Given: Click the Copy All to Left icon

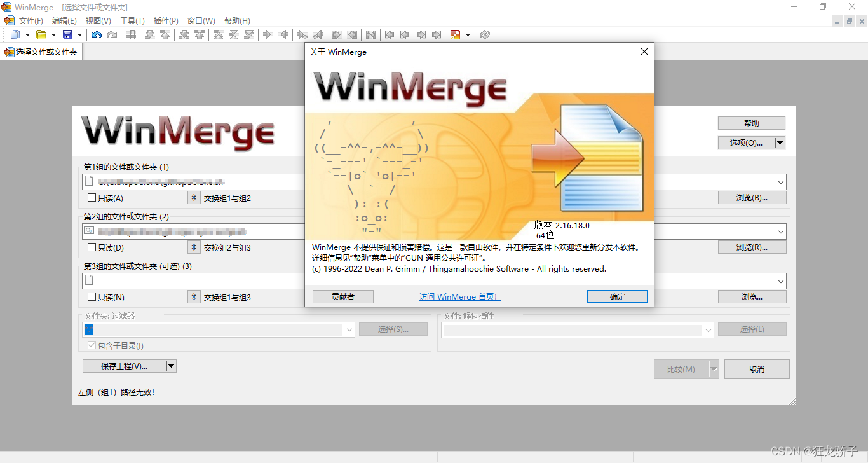Looking at the screenshot, I should (351, 34).
